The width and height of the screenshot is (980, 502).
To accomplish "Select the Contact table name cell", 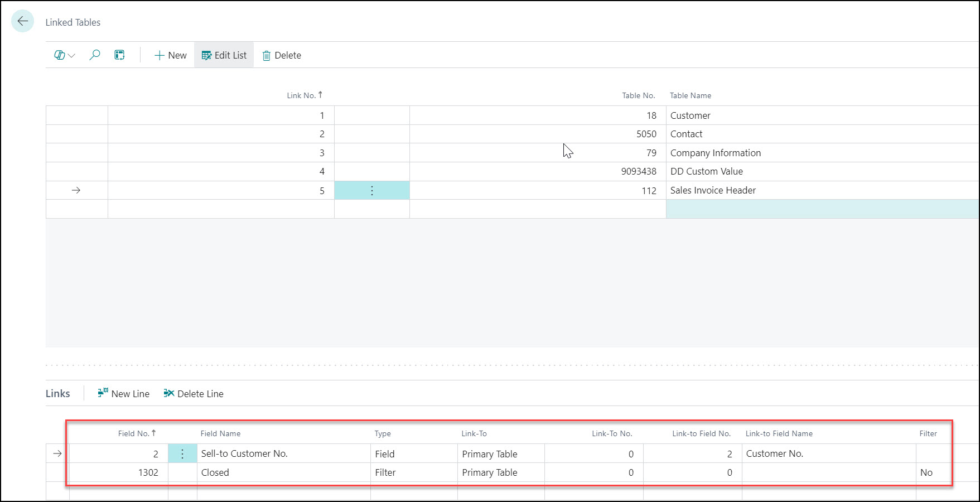I will [x=686, y=134].
